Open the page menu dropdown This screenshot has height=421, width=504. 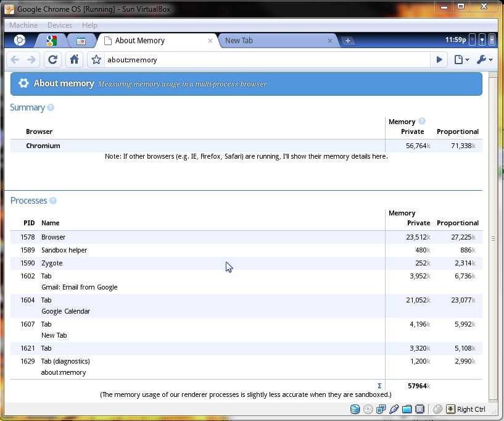tap(462, 60)
